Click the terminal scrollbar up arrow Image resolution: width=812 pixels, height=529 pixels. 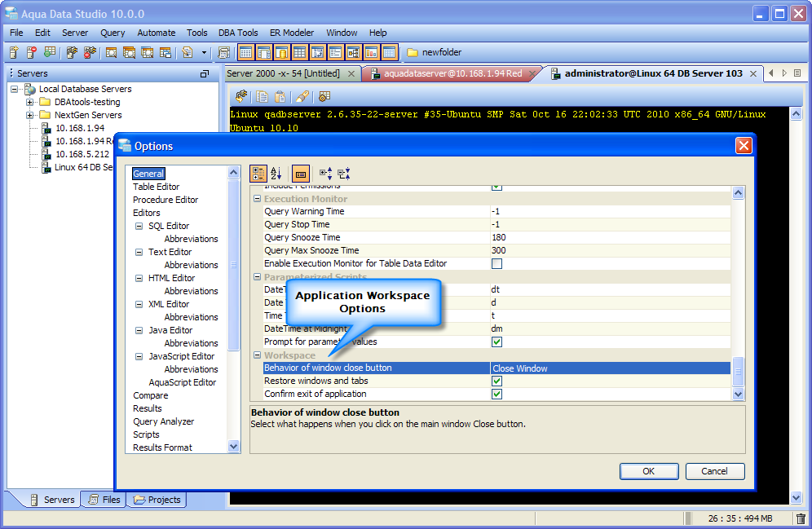796,113
